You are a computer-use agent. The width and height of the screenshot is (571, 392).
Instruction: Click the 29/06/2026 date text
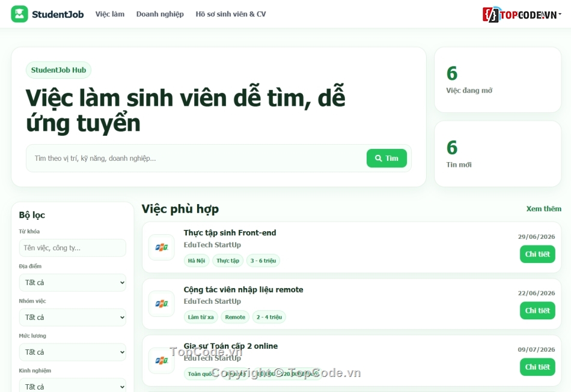click(536, 237)
